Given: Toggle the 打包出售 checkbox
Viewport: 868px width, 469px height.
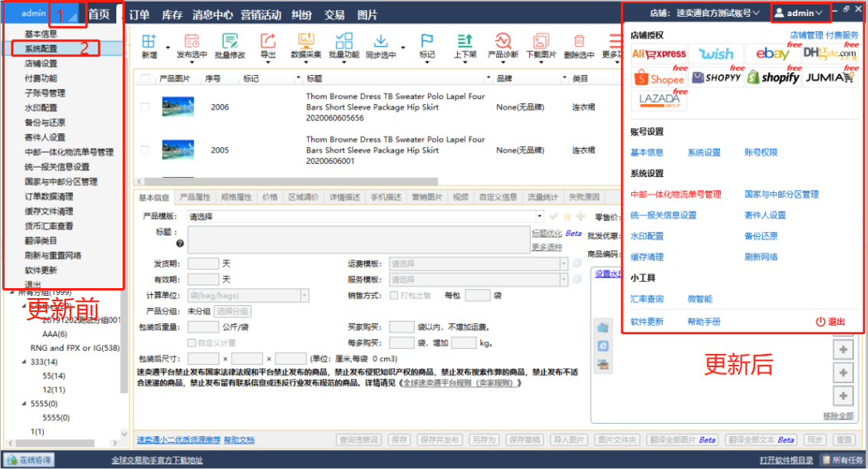Looking at the screenshot, I should coord(394,295).
